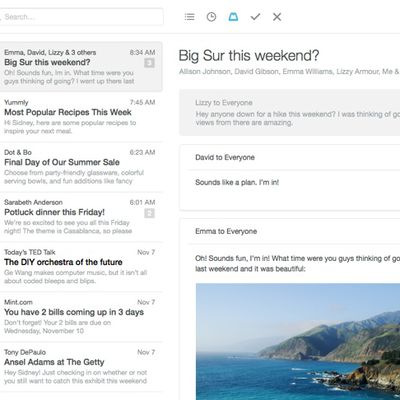Image resolution: width=400 pixels, height=400 pixels.
Task: Open the message count badge on Big Sur email
Action: [x=149, y=63]
